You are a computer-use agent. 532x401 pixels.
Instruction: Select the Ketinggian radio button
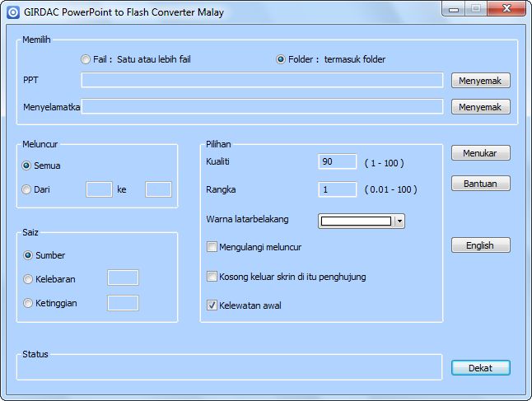(x=28, y=303)
